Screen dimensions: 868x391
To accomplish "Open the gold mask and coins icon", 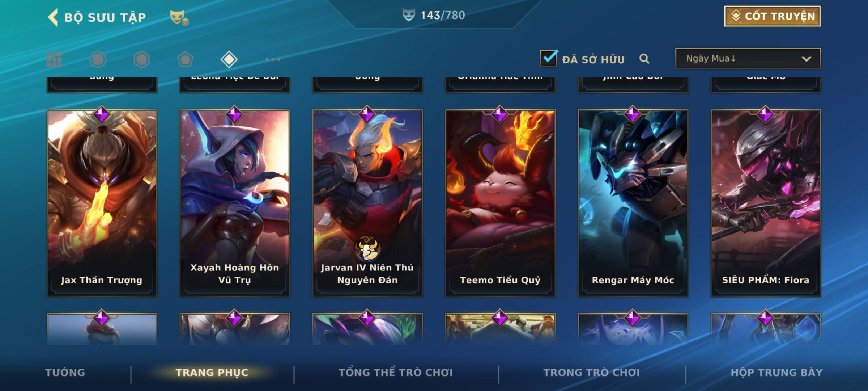I will pos(179,18).
